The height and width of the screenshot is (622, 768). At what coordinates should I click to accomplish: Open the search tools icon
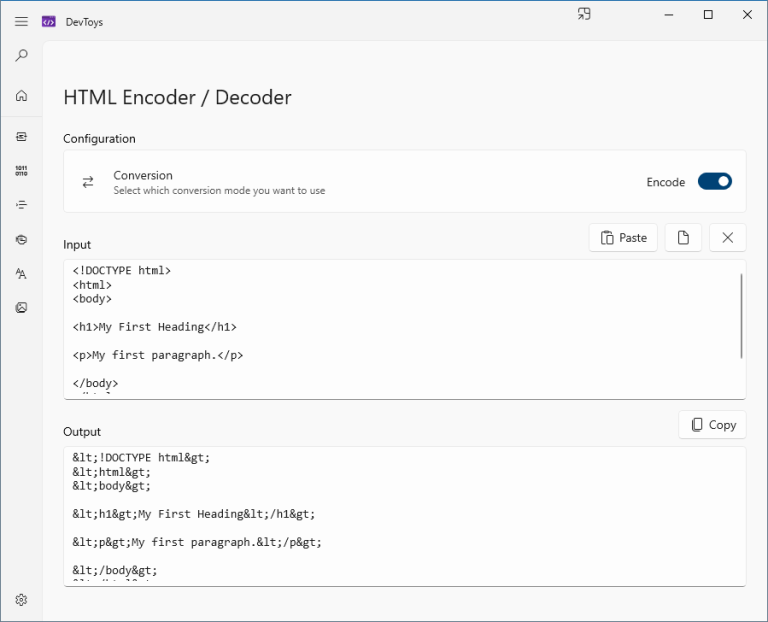pyautogui.click(x=21, y=55)
